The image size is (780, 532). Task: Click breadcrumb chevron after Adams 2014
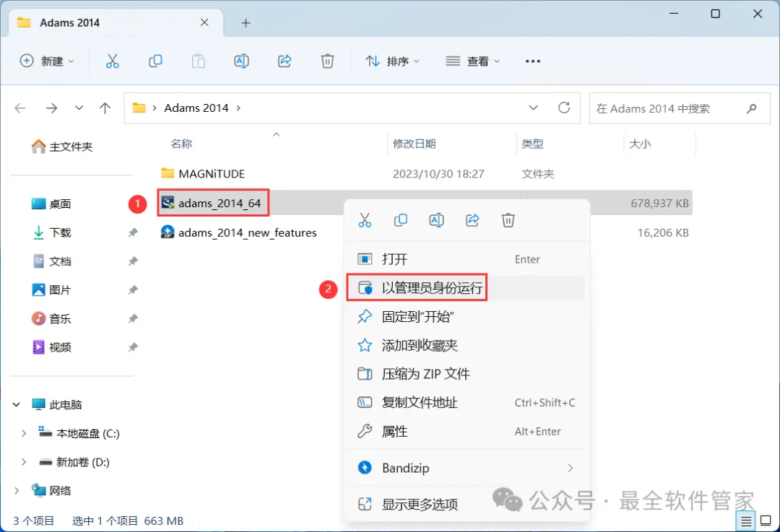coord(238,108)
